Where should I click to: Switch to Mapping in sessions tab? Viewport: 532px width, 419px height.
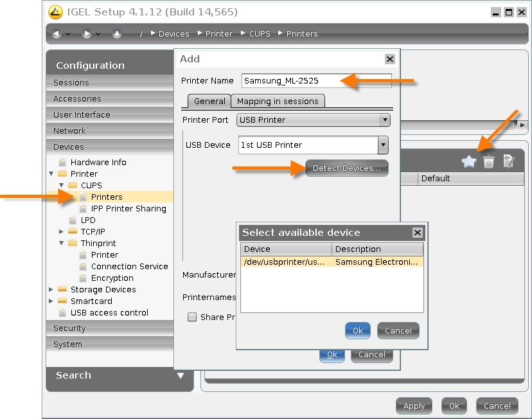(278, 101)
